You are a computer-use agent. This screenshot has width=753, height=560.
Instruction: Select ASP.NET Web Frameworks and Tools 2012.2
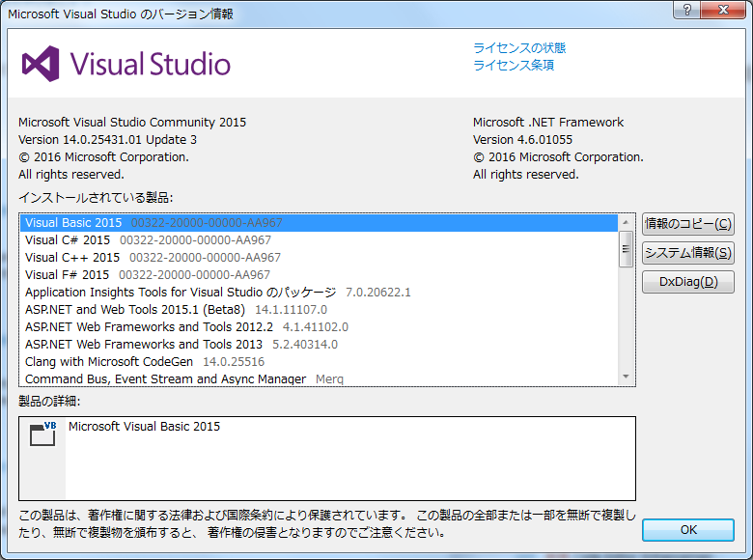319,327
